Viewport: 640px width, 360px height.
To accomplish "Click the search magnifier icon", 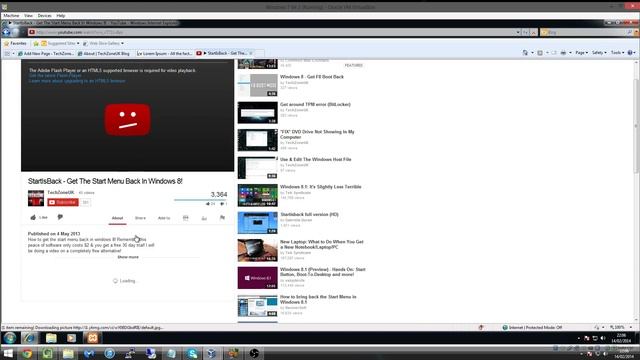I will coord(630,32).
